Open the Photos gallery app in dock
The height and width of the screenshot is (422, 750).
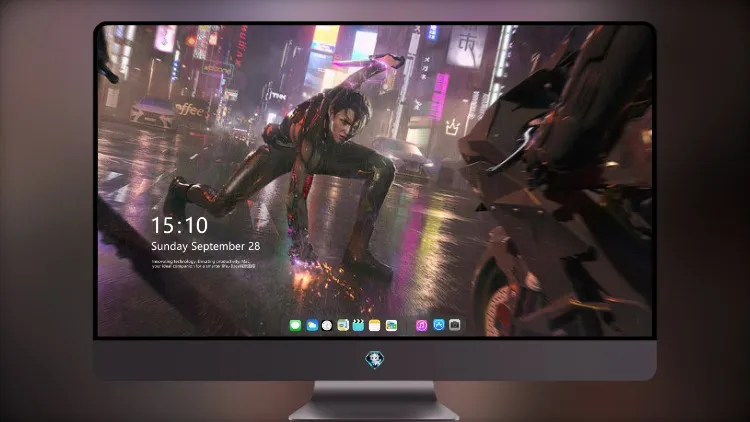391,326
